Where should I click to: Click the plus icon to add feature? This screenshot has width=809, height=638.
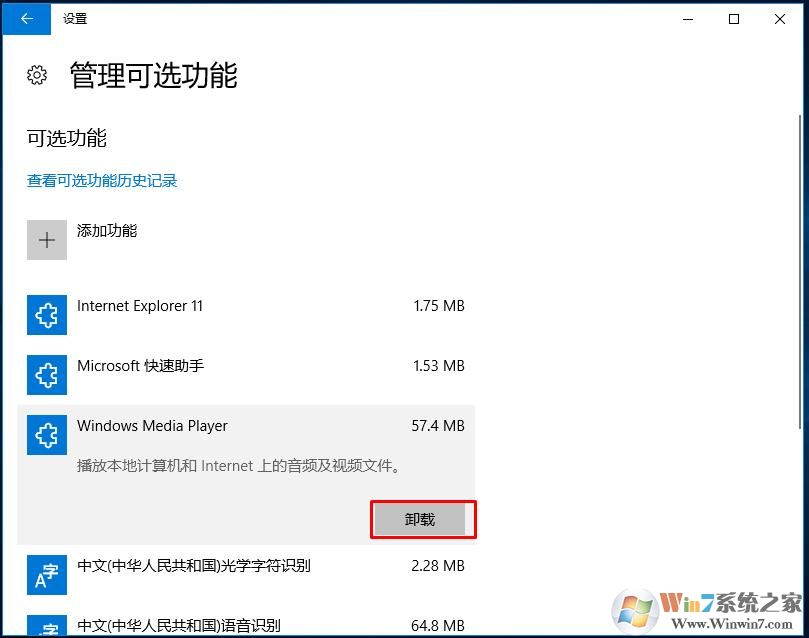[x=47, y=240]
